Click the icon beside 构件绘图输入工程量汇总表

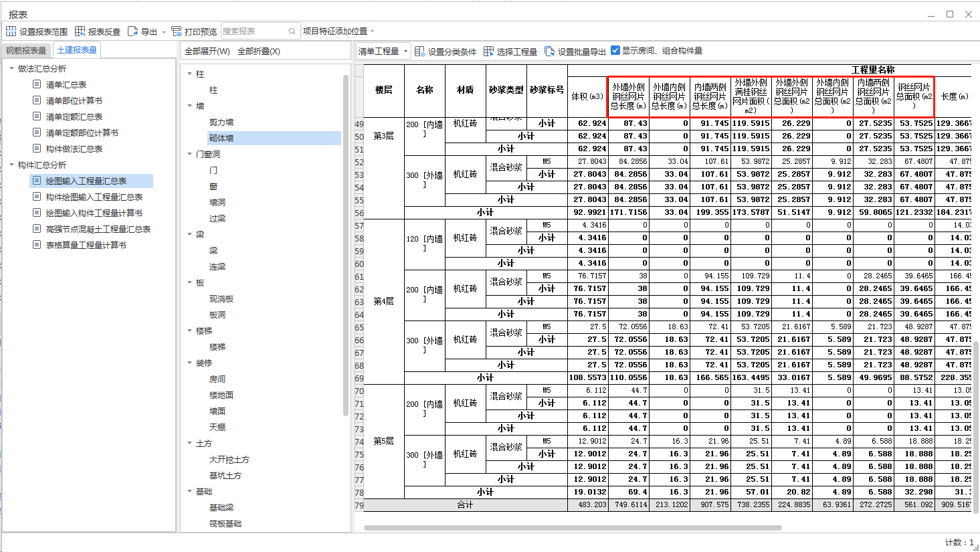pos(37,197)
